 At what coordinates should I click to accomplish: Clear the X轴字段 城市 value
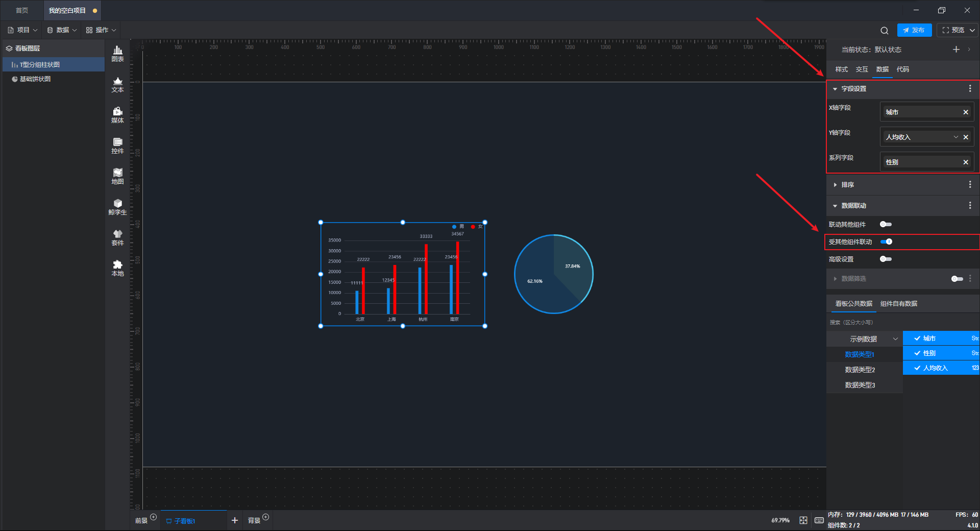click(966, 112)
